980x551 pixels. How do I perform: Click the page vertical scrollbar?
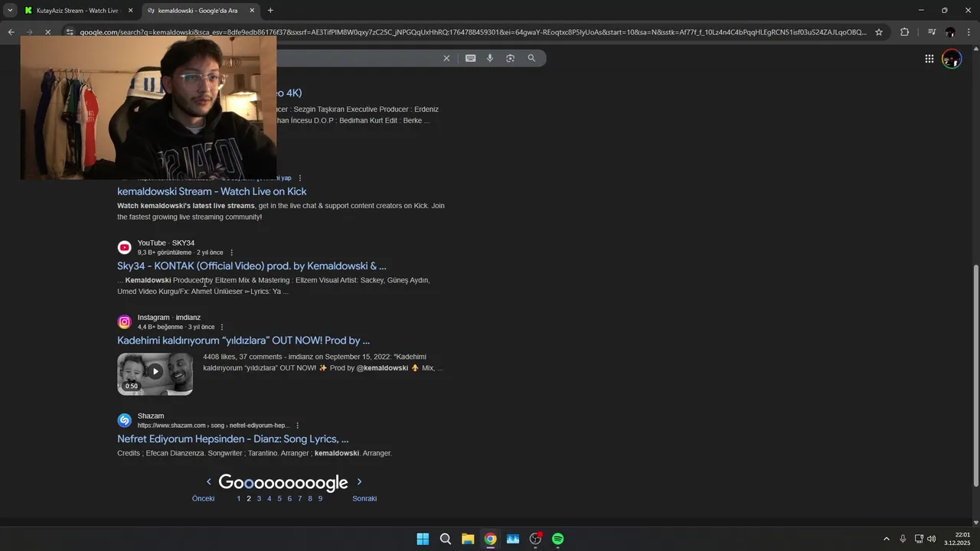(975, 375)
